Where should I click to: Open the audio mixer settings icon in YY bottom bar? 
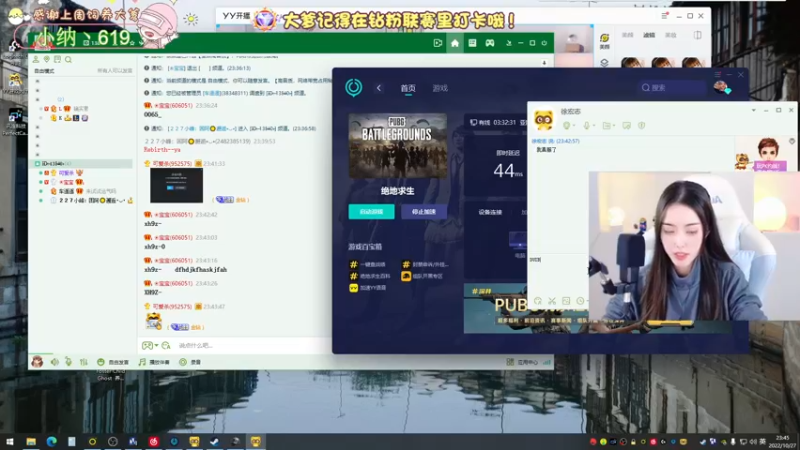coord(84,362)
